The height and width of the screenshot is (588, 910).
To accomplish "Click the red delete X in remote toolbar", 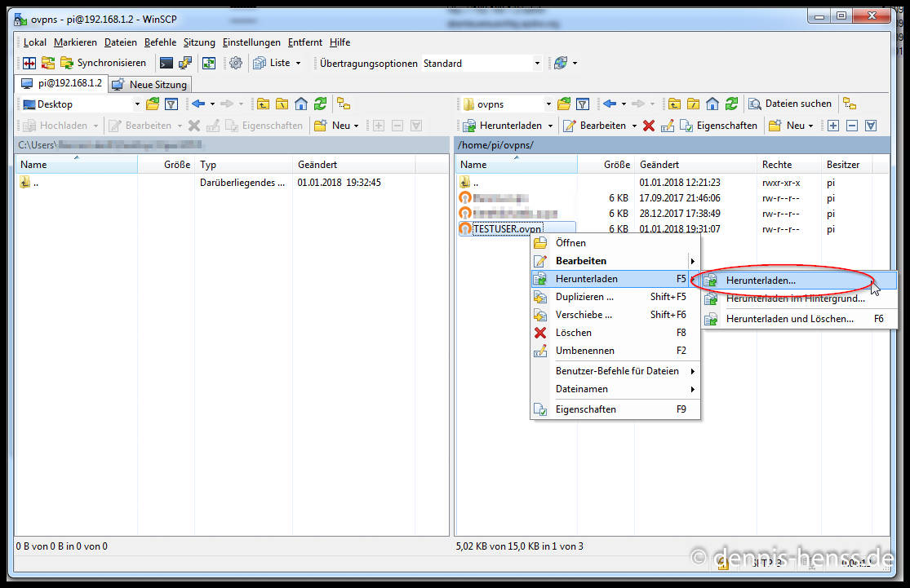I will point(649,126).
